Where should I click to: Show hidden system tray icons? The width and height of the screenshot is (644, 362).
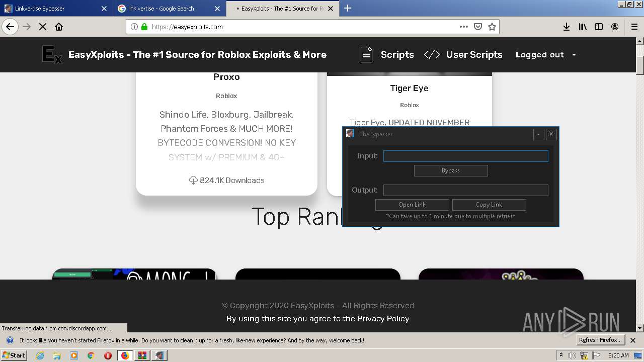point(561,355)
